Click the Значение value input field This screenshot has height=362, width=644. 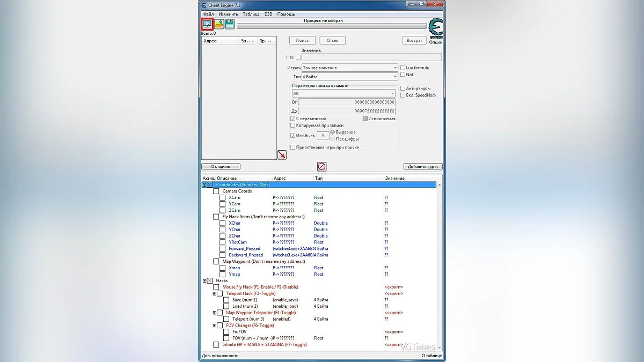point(371,57)
